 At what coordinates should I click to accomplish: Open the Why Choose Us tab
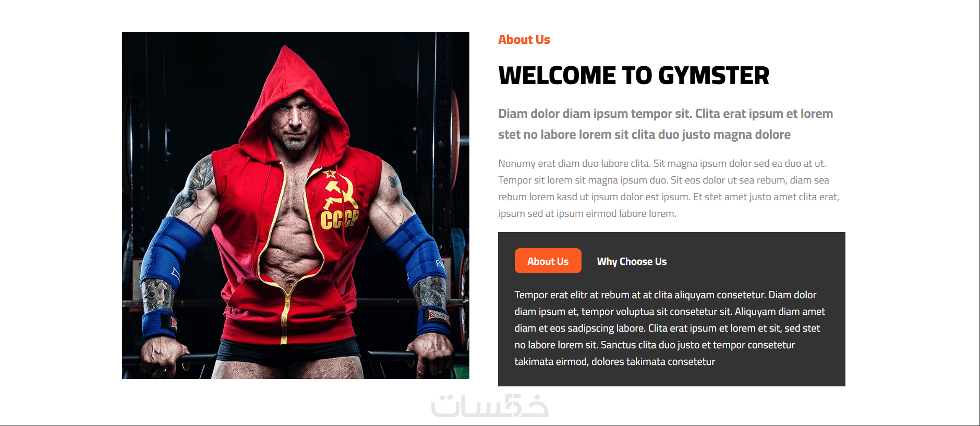632,261
